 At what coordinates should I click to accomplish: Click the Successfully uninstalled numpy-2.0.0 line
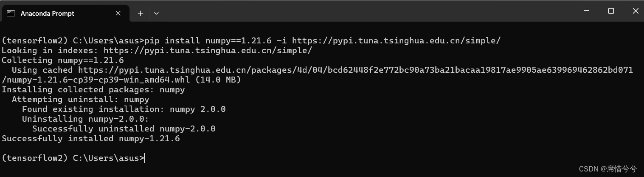click(x=124, y=129)
